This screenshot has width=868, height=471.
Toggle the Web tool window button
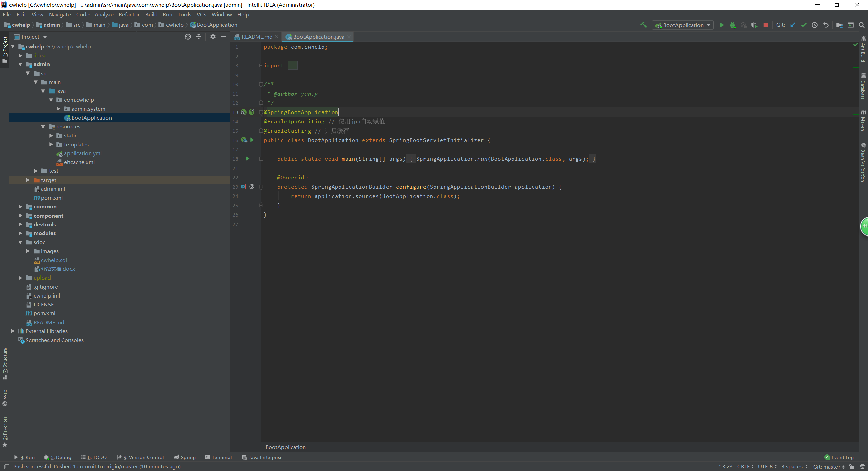(5, 398)
